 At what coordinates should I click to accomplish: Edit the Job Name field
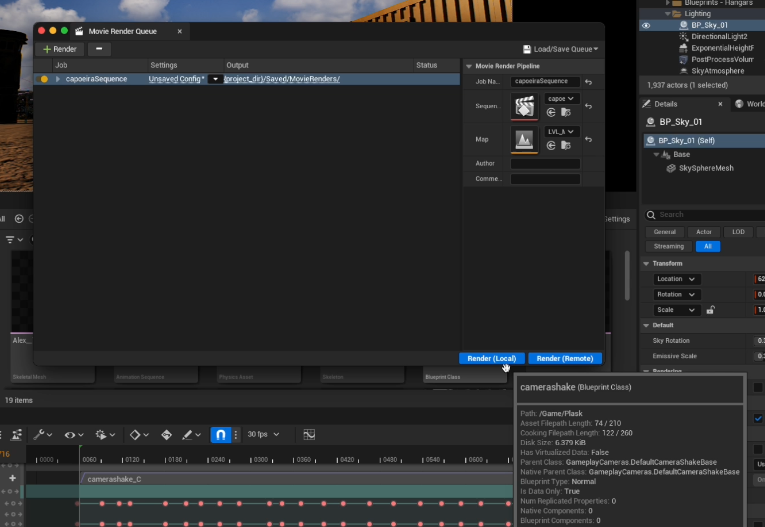click(x=545, y=81)
